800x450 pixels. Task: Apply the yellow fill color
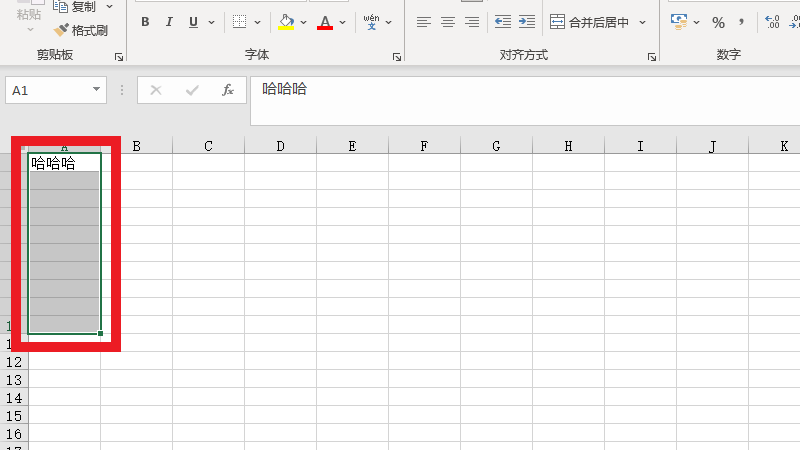[x=287, y=22]
